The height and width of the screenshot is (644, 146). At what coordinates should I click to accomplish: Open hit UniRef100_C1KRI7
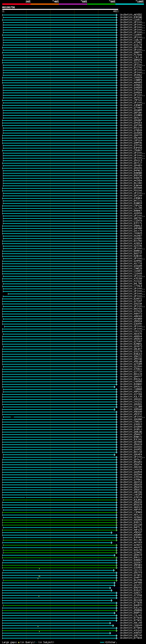click(x=131, y=20)
